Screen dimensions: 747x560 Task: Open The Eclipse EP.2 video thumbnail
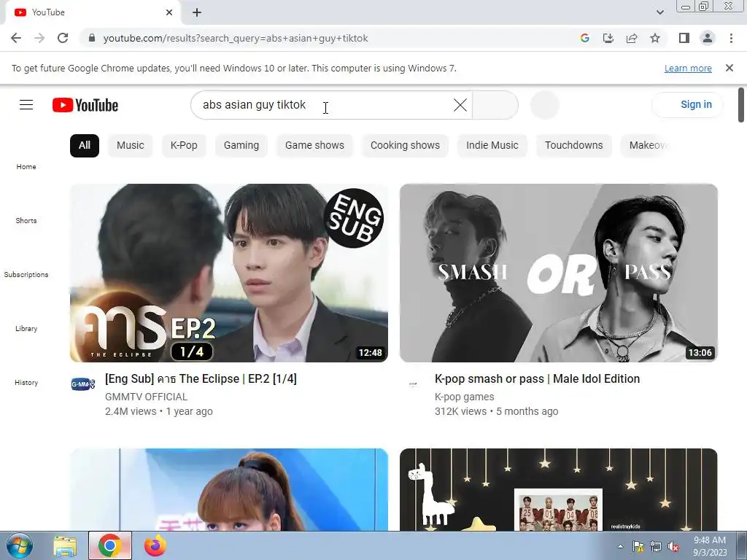tap(228, 273)
